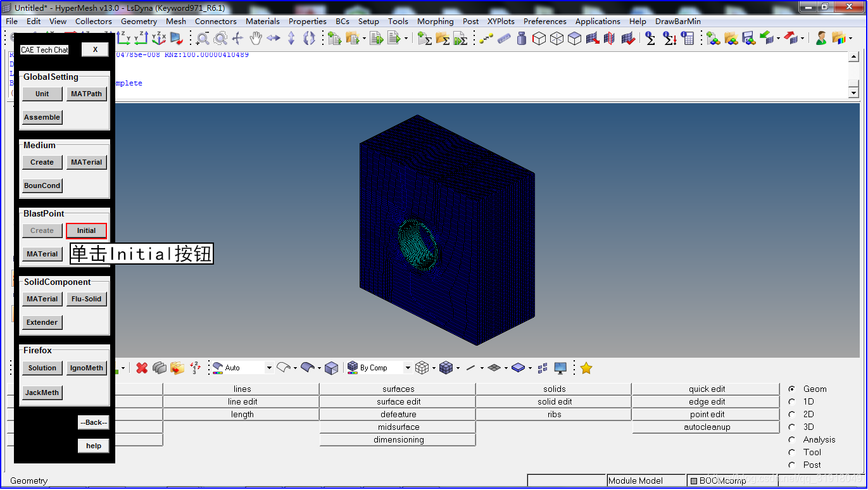Click the X close button of CAE panel
Screen dimensions: 868x490
coord(95,49)
